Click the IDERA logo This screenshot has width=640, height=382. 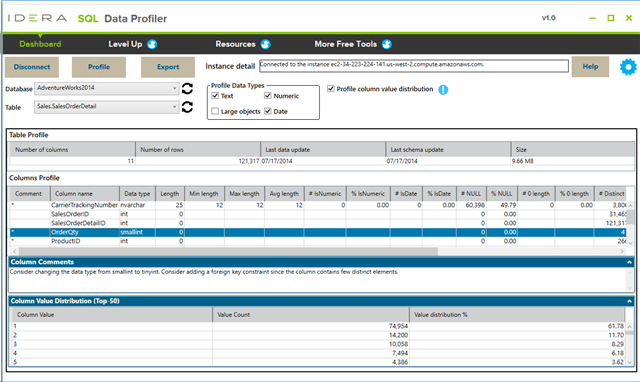tap(37, 18)
